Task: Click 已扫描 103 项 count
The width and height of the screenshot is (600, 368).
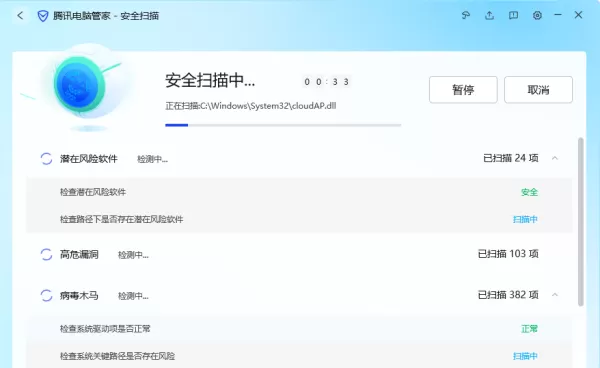Action: coord(508,254)
